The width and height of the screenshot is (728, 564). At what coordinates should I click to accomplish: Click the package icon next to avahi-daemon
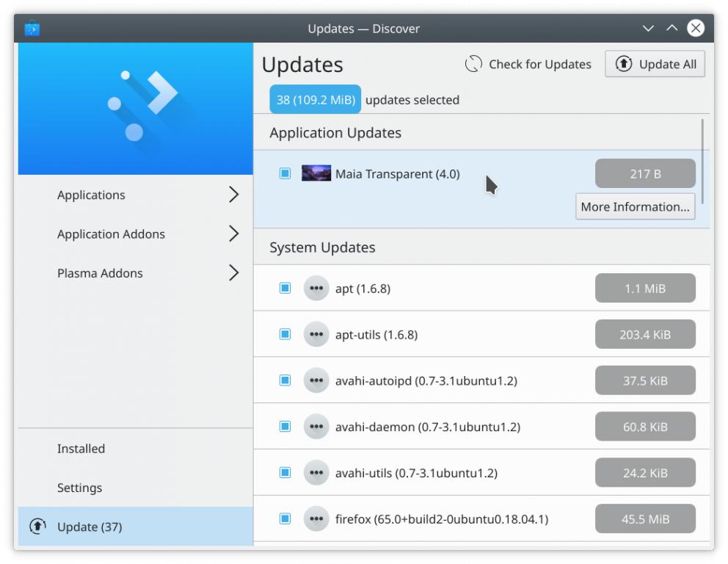316,427
